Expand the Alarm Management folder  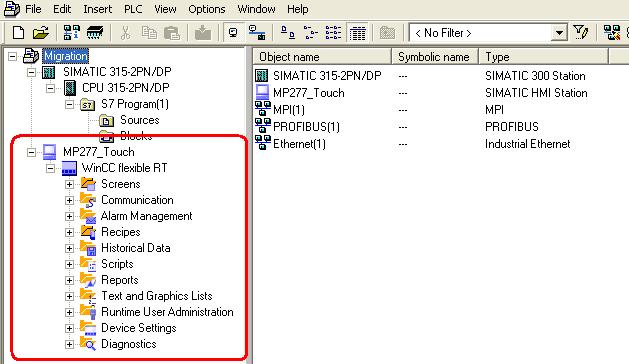[69, 216]
